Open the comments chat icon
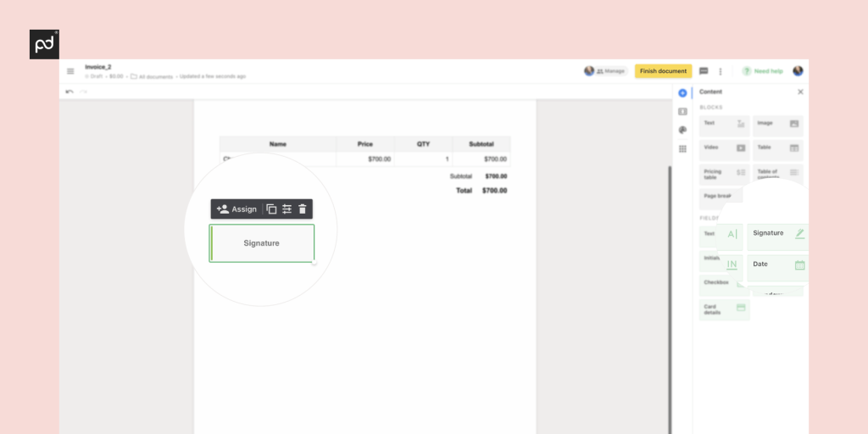Screen dimensions: 868x434 (x=704, y=71)
